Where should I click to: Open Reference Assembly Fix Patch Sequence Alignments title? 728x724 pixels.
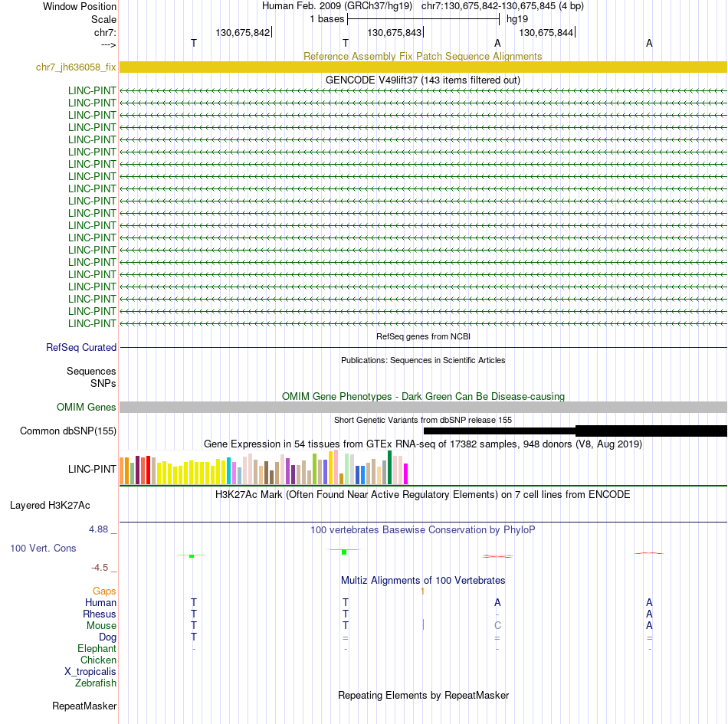(x=422, y=56)
